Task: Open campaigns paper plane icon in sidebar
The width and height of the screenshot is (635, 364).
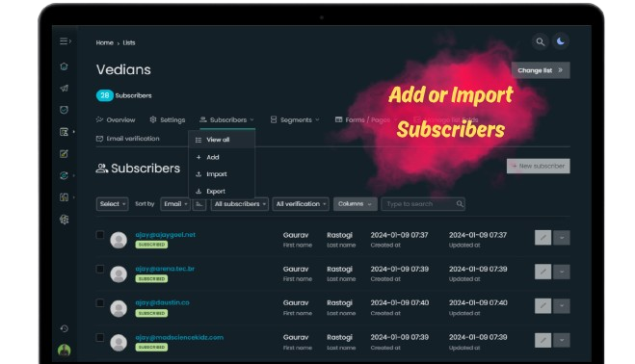Action: click(x=64, y=88)
